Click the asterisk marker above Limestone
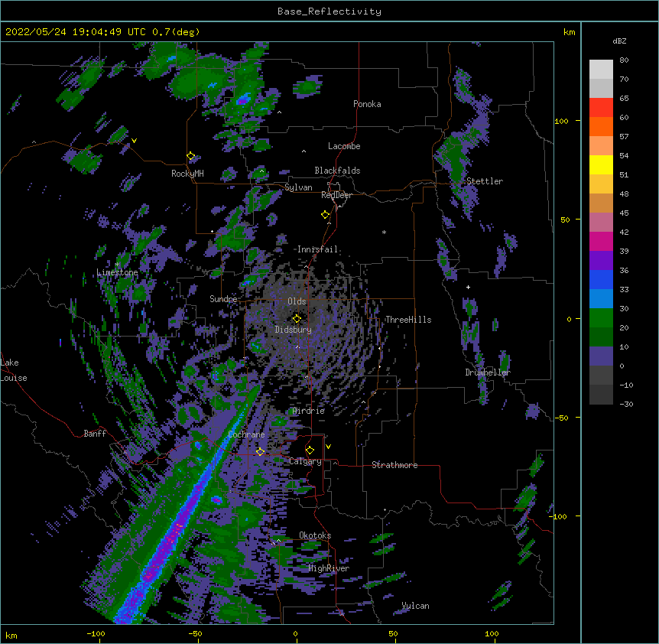The image size is (659, 644). (117, 265)
